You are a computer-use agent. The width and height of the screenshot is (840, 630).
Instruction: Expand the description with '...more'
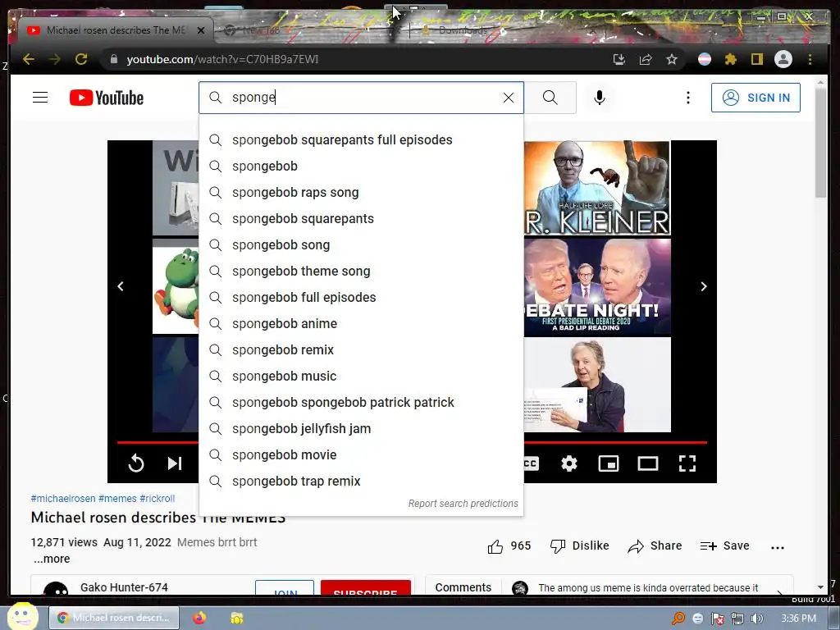52,559
